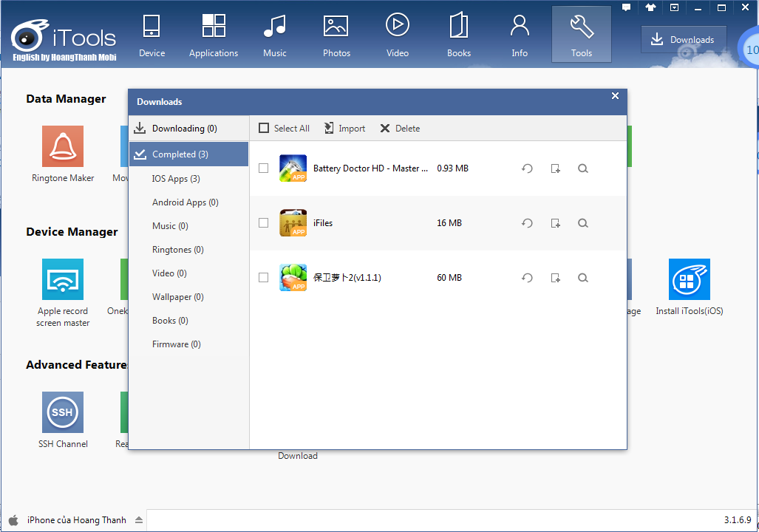Eject the iPhone device using eject icon
Image resolution: width=759 pixels, height=532 pixels.
(x=139, y=520)
